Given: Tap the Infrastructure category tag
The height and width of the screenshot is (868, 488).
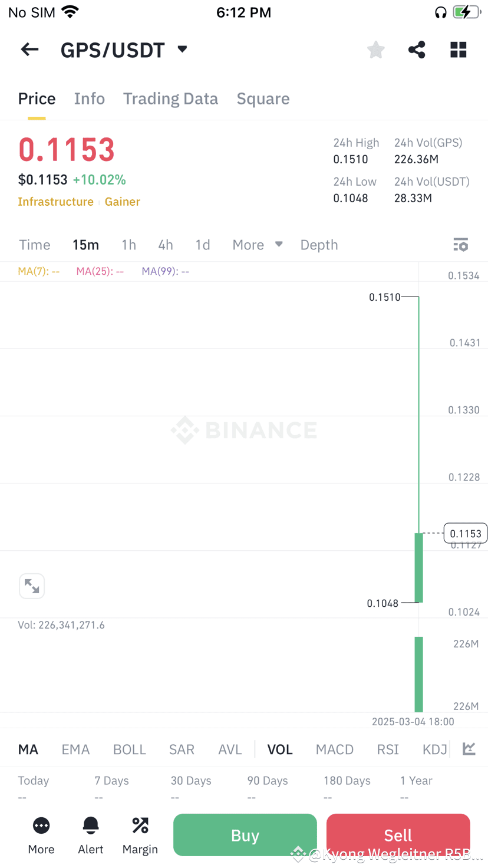Looking at the screenshot, I should (55, 202).
